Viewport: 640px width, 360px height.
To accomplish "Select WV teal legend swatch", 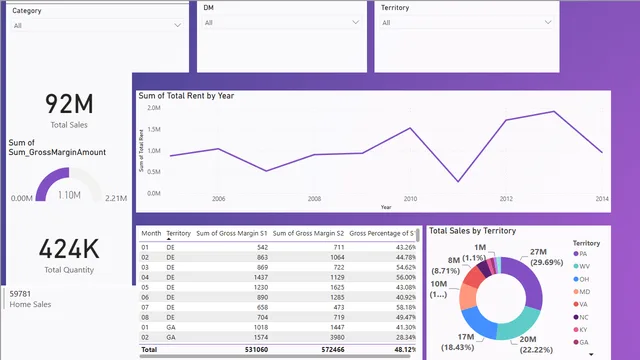I will coord(576,266).
